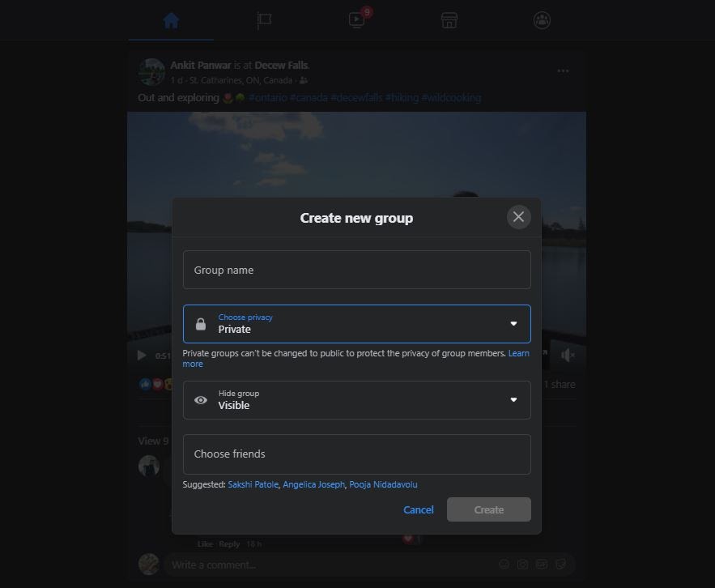Viewport: 715px width, 588px height.
Task: Open the Marketplace tab
Action: click(449, 20)
